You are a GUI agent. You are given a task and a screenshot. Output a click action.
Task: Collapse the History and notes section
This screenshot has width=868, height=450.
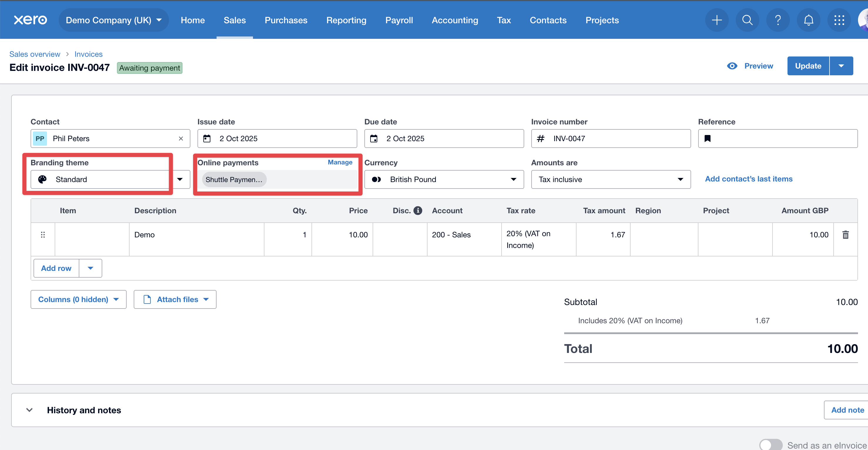pyautogui.click(x=29, y=410)
